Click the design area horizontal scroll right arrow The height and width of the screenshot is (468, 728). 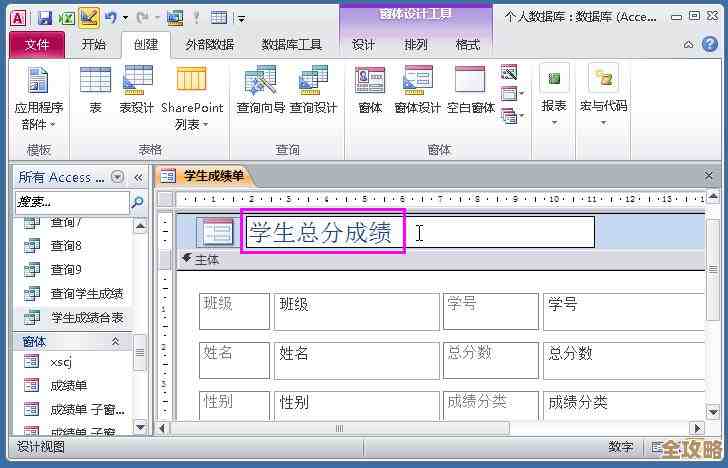[697, 428]
